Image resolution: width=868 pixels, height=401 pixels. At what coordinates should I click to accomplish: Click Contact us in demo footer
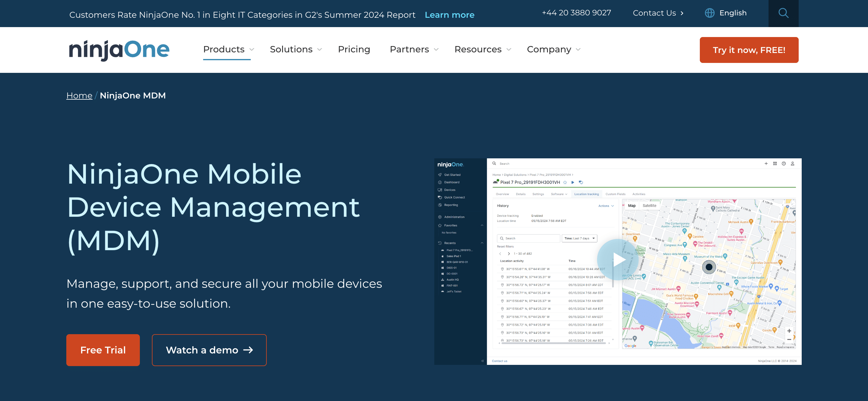pos(499,361)
